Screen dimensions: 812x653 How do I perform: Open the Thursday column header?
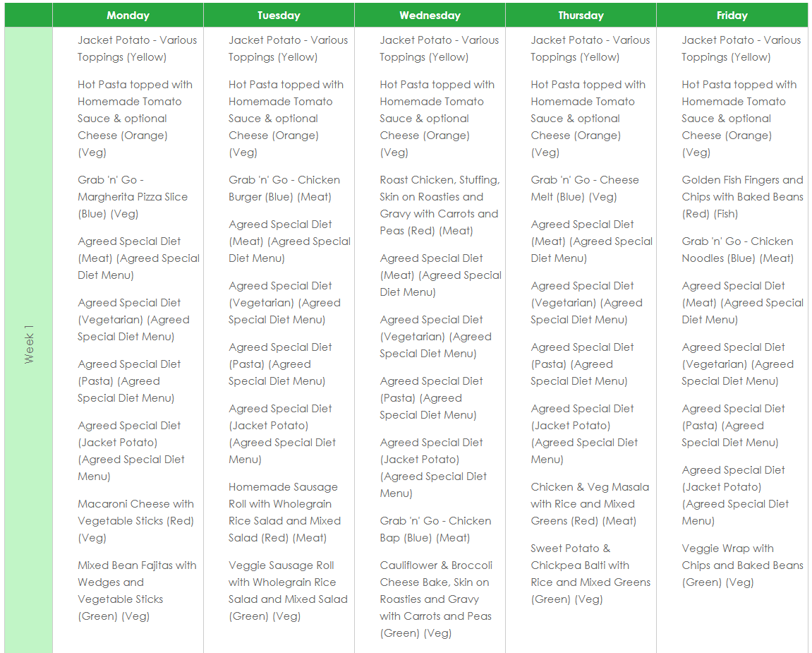581,15
